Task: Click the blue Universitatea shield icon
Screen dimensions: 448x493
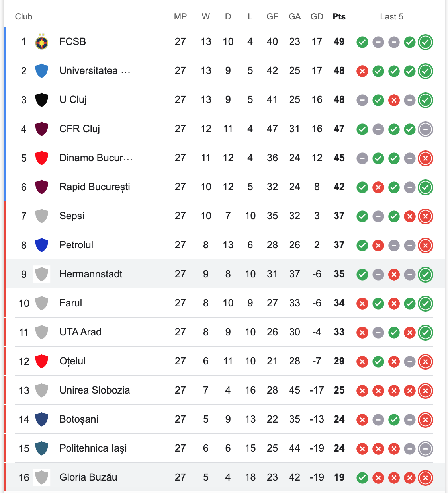Action: (x=42, y=71)
